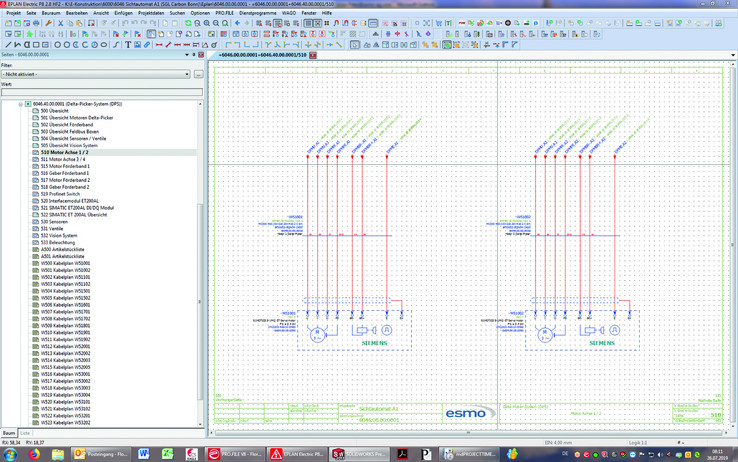The height and width of the screenshot is (462, 738).
Task: Select the Text 'T' insert tool
Action: 128,45
